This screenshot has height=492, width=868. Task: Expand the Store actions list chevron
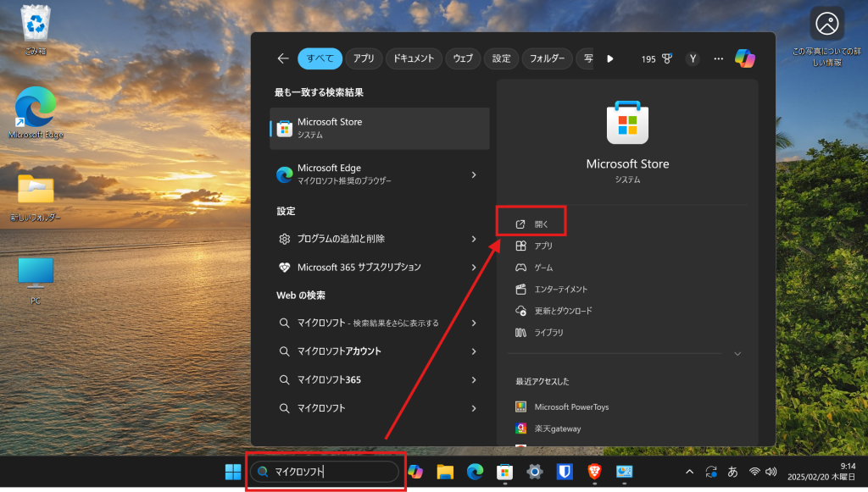[737, 353]
